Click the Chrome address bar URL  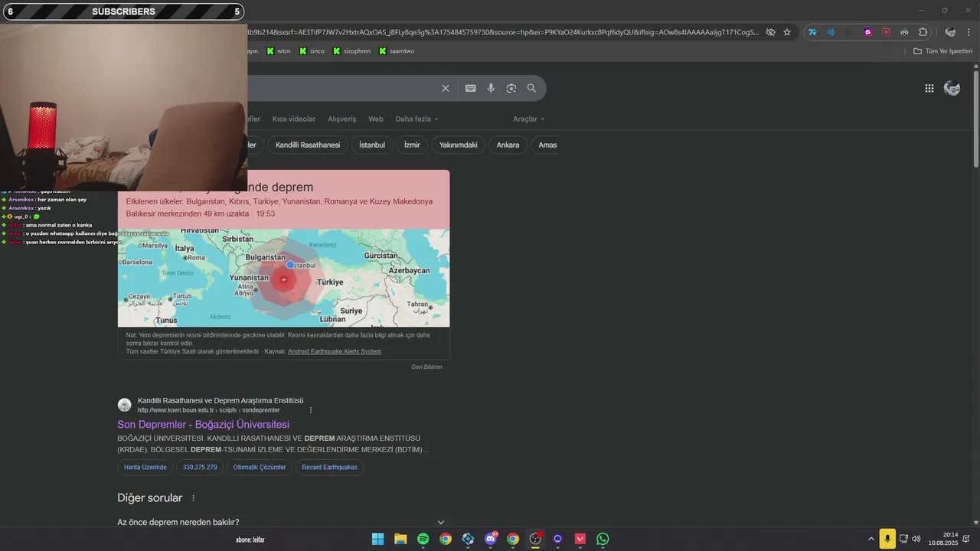(501, 32)
